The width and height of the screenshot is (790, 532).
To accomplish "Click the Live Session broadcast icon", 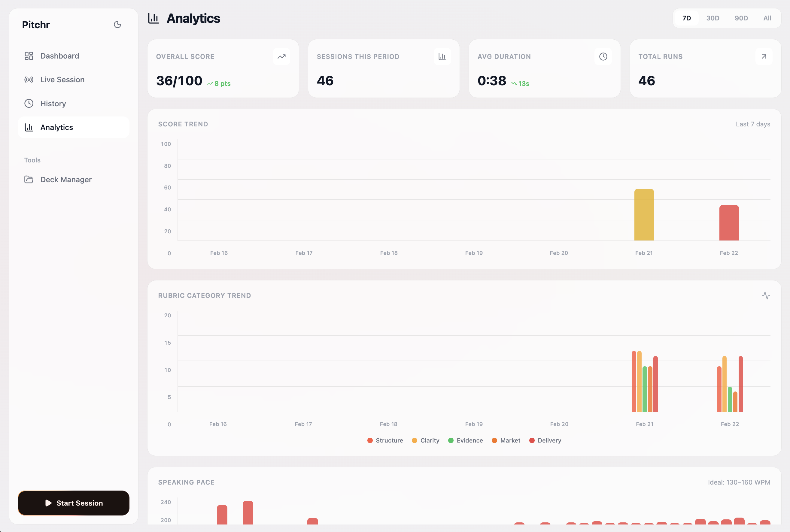I will pos(29,79).
